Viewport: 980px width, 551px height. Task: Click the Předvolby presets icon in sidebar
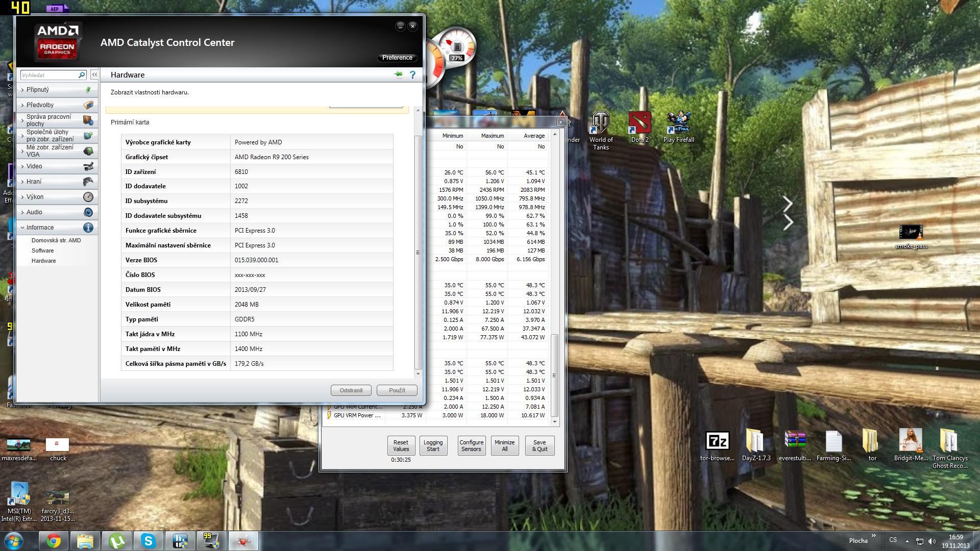[x=88, y=105]
